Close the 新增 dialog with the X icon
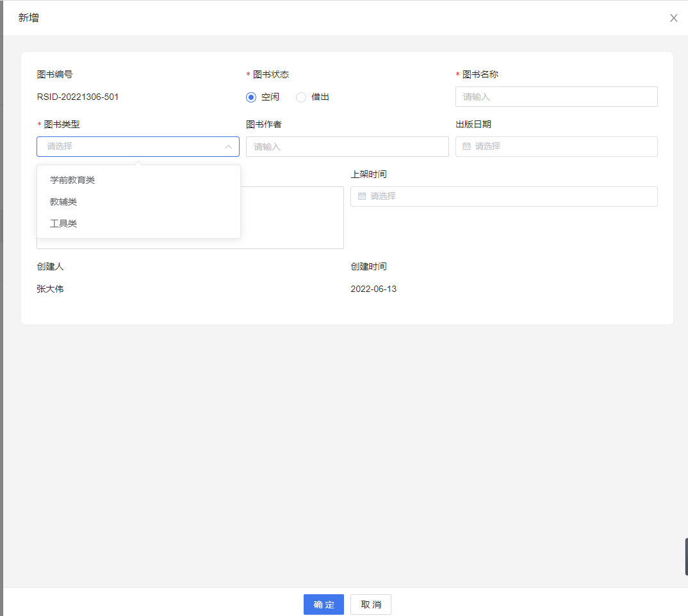The width and height of the screenshot is (688, 616). coord(673,18)
